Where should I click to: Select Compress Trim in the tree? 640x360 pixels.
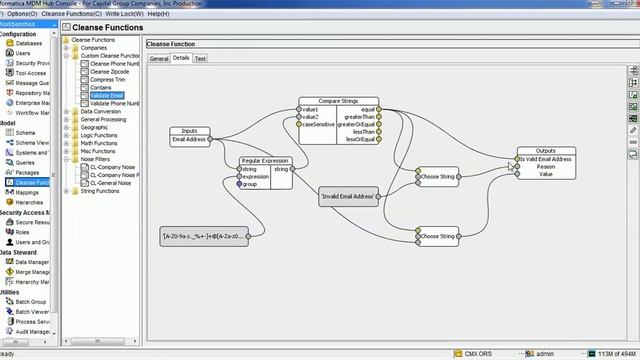click(107, 80)
